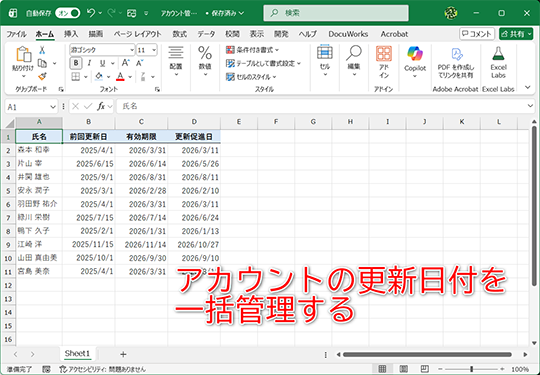
Task: Launch Excel Labs
Action: point(498,63)
